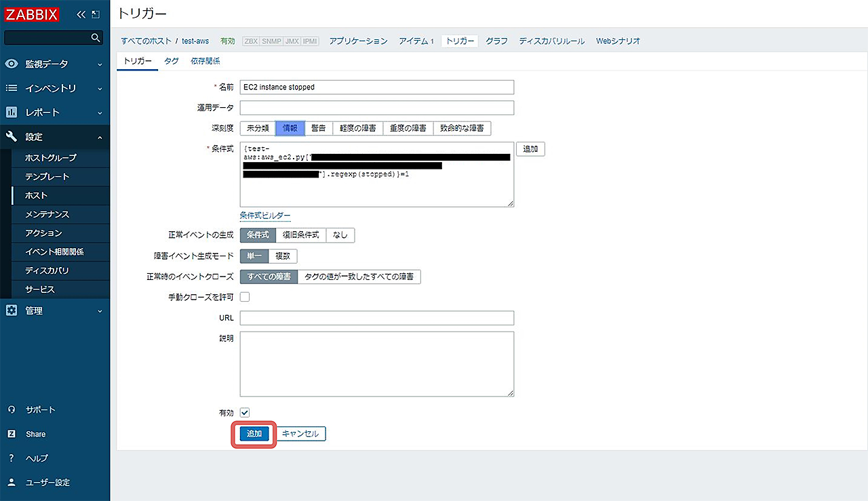Select 警告 severity level
868x501 pixels.
[318, 128]
